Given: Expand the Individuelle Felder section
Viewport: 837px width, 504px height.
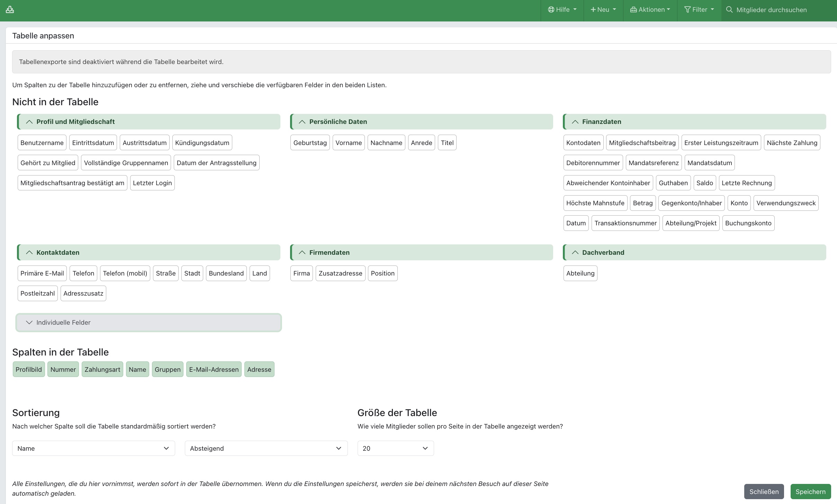Looking at the screenshot, I should pyautogui.click(x=149, y=323).
